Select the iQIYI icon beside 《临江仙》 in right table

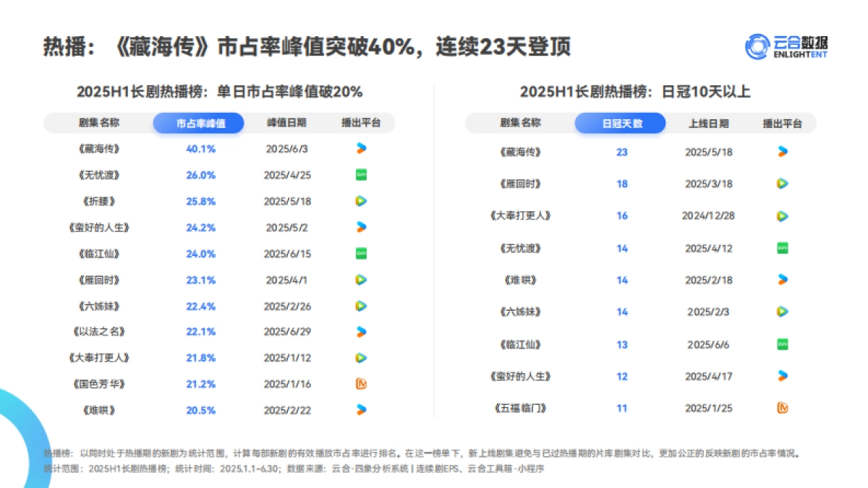pos(782,344)
